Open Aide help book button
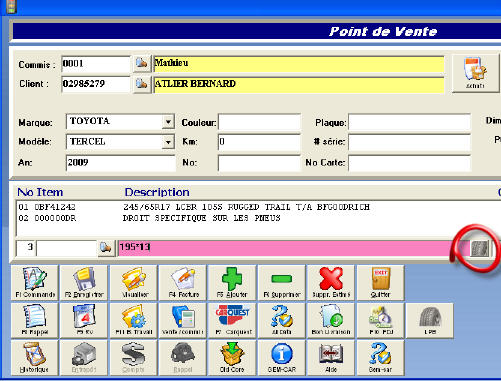Image resolution: width=501 pixels, height=381 pixels. pos(331,358)
